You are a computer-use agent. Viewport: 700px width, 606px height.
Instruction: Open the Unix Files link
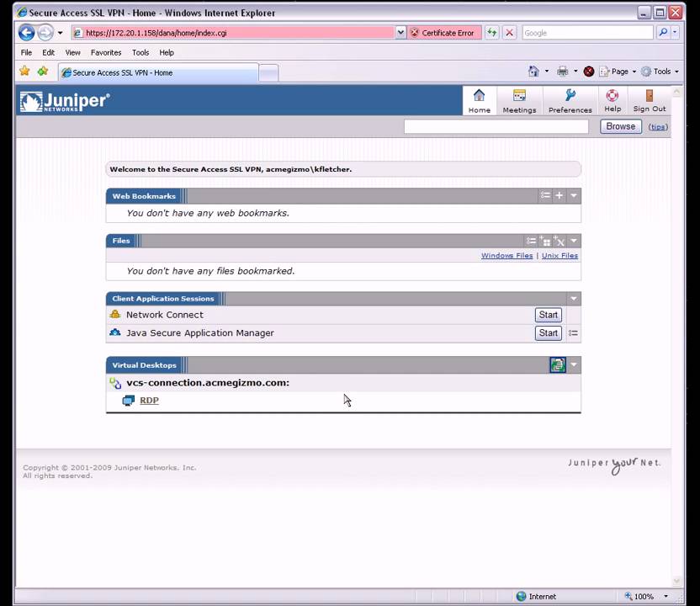559,255
